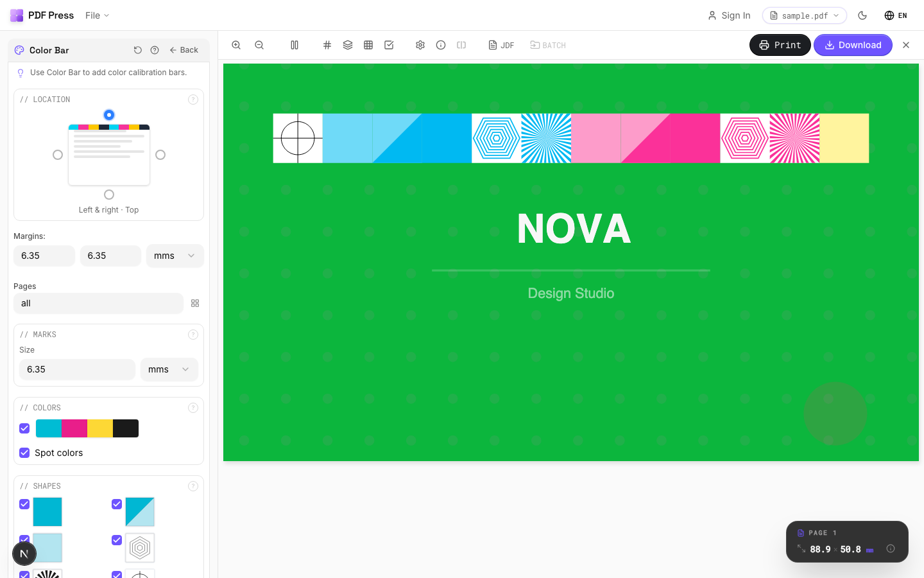
Task: Open the settings gear in the toolbar
Action: (420, 45)
